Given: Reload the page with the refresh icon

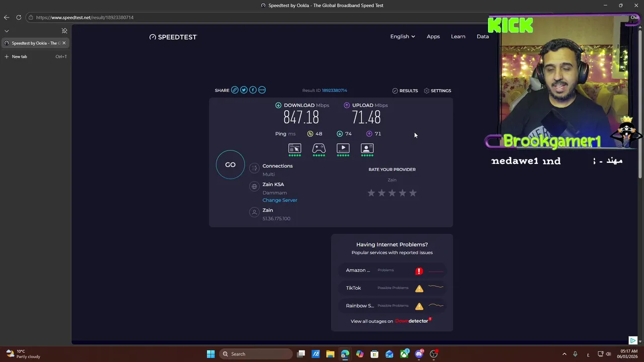Looking at the screenshot, I should 19,17.
